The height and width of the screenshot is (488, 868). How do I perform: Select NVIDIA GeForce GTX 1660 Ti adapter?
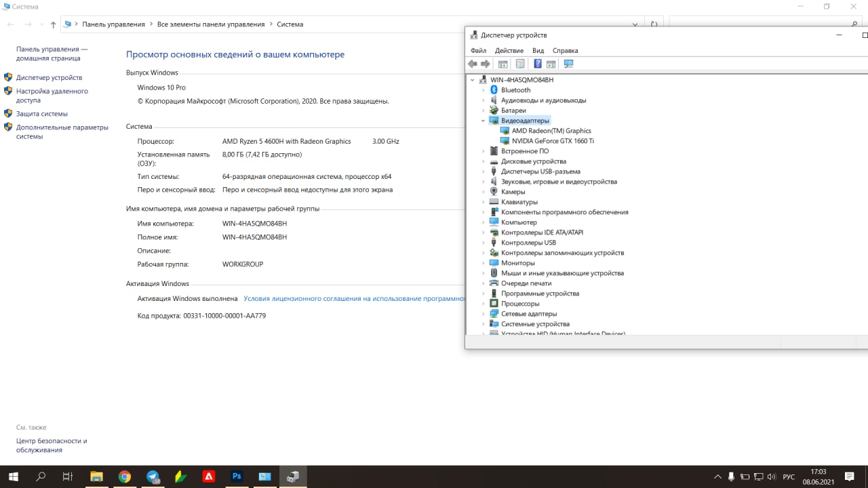click(553, 141)
